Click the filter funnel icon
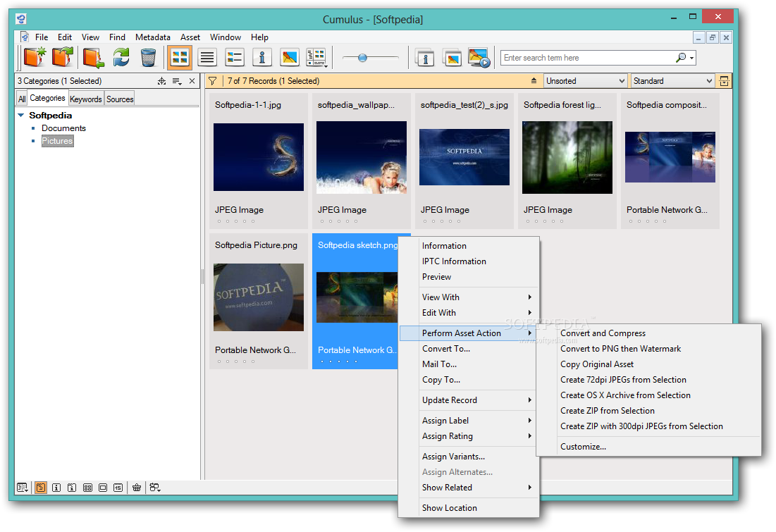Viewport: 776px width, 532px height. pyautogui.click(x=212, y=81)
